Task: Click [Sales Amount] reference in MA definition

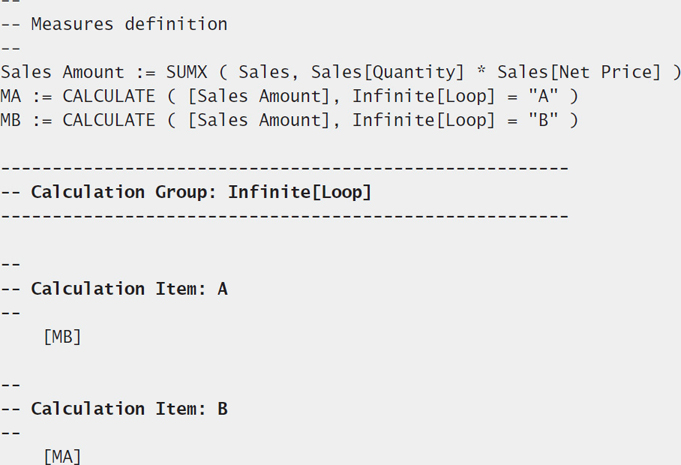Action: [x=259, y=96]
